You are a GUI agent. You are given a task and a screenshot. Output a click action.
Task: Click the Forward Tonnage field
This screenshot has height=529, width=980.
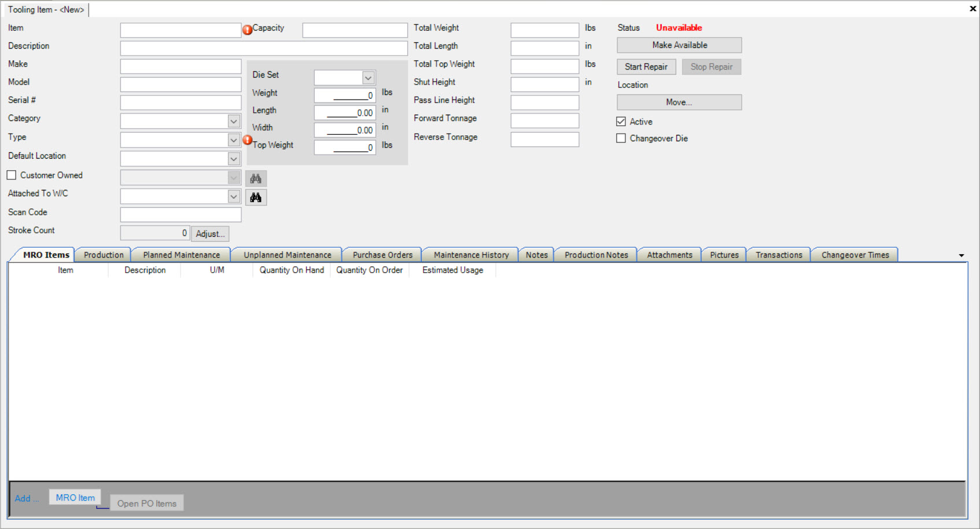point(544,120)
